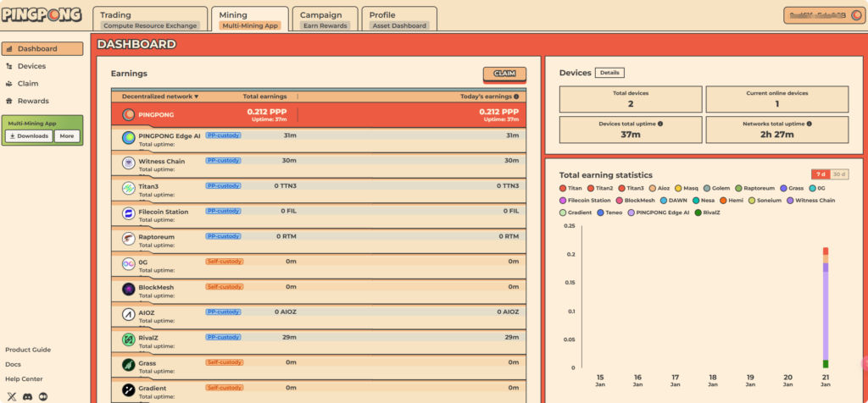Open the devices Details button
The height and width of the screenshot is (403, 868).
[x=609, y=73]
